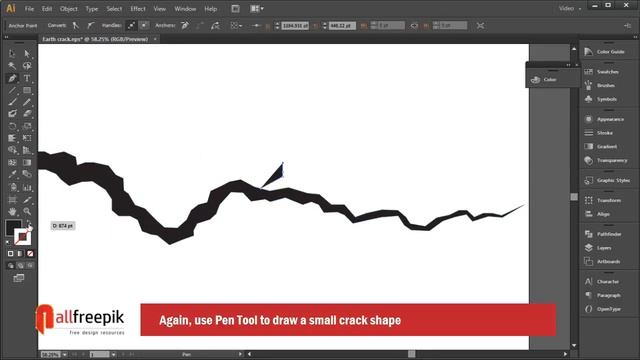Select the Eraser tool
Image resolution: width=640 pixels, height=360 pixels.
pyautogui.click(x=27, y=114)
